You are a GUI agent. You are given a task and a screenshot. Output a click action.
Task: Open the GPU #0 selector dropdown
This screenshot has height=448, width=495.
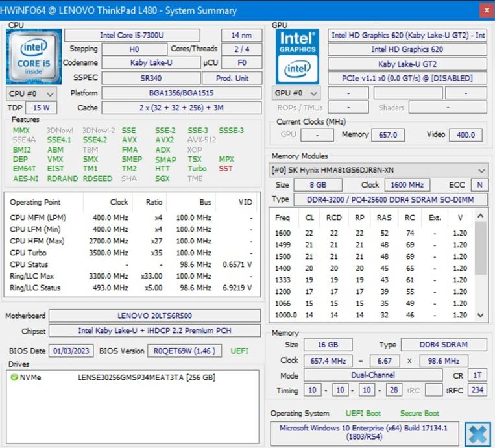(x=296, y=93)
